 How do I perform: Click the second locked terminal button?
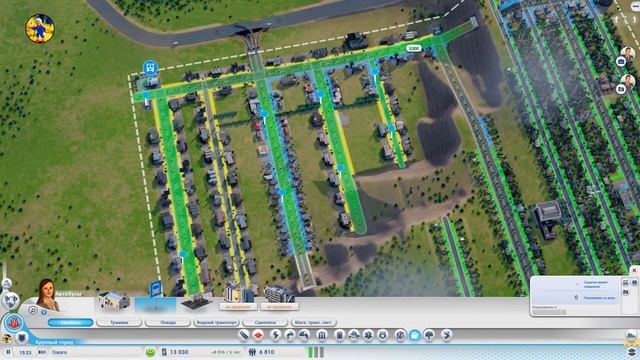tap(280, 306)
